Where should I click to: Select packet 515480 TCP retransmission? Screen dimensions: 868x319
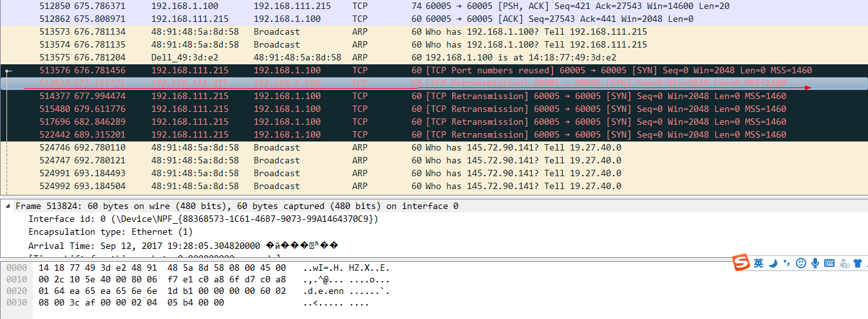(434, 109)
